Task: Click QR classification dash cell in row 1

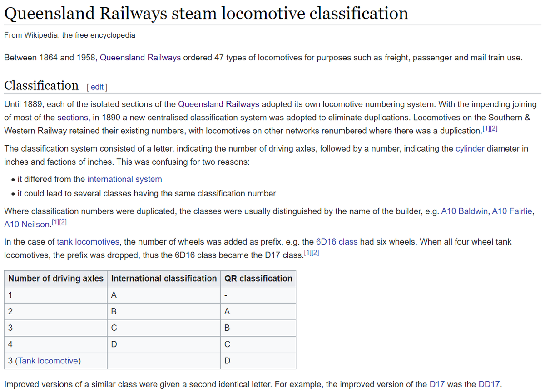Action: click(x=258, y=295)
